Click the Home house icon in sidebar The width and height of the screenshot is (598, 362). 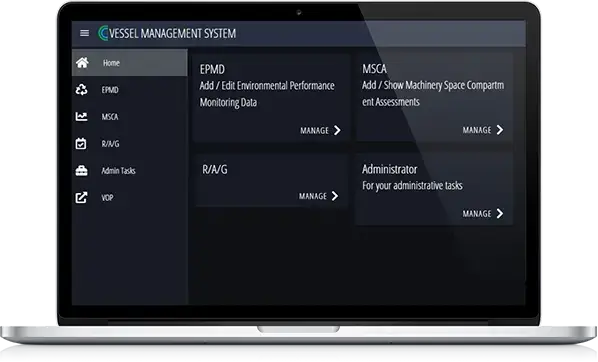(82, 63)
